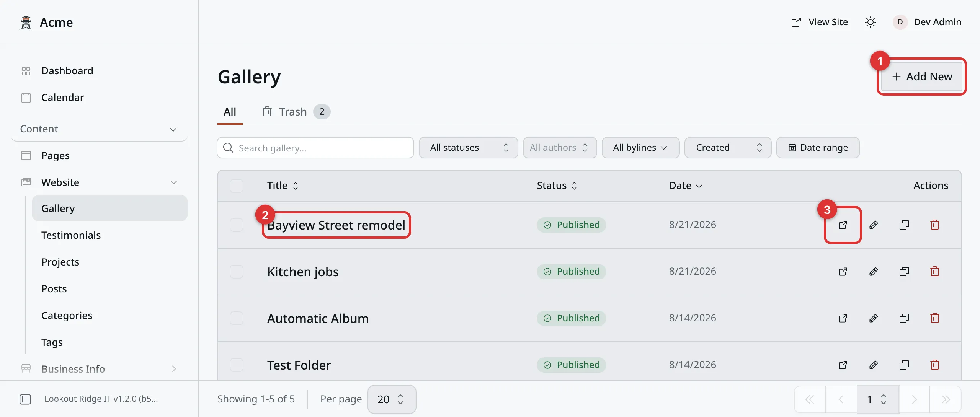Go to the next page arrow
Screen dimensions: 980x417
914,399
